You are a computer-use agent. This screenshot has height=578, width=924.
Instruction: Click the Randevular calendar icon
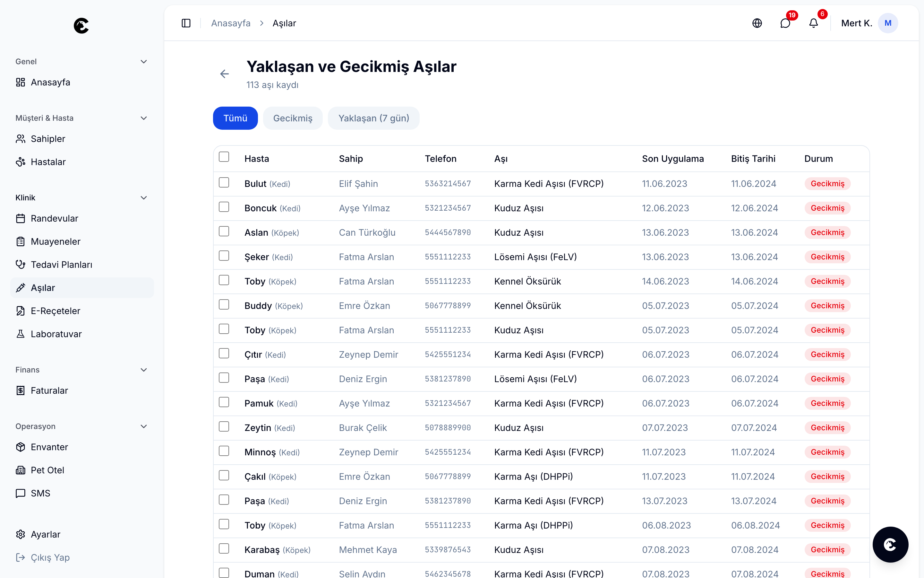pos(21,218)
